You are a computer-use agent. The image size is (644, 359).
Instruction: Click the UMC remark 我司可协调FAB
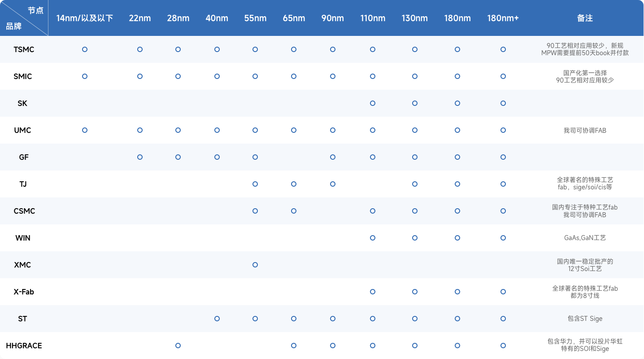(x=585, y=131)
